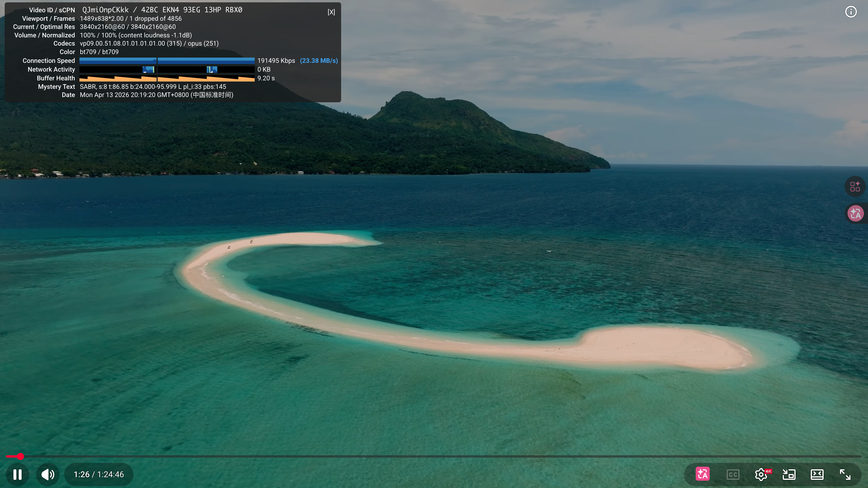Click the floating pink translate side button
This screenshot has height=488, width=868.
[x=855, y=214]
